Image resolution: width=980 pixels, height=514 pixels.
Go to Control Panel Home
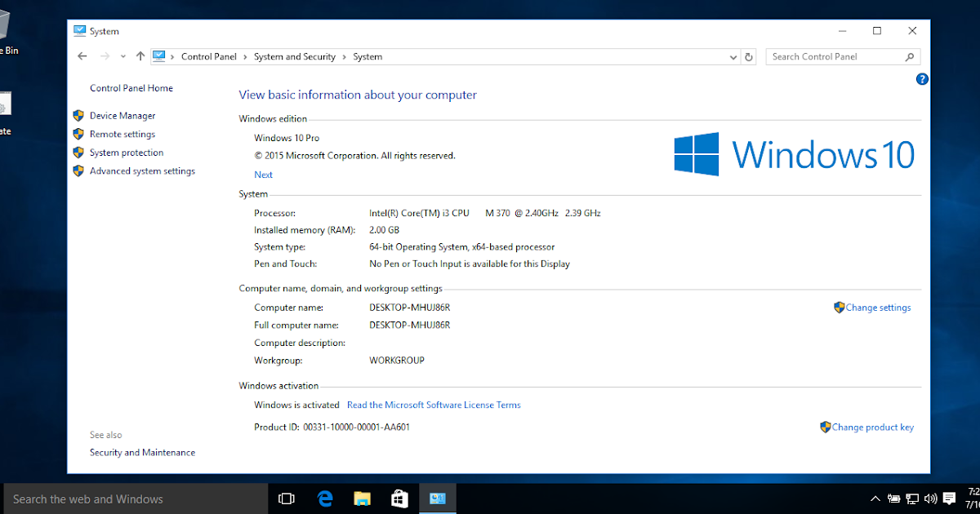(x=131, y=88)
